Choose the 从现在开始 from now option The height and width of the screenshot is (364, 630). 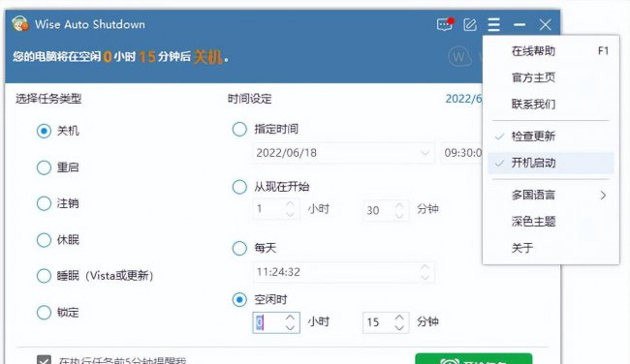(239, 187)
